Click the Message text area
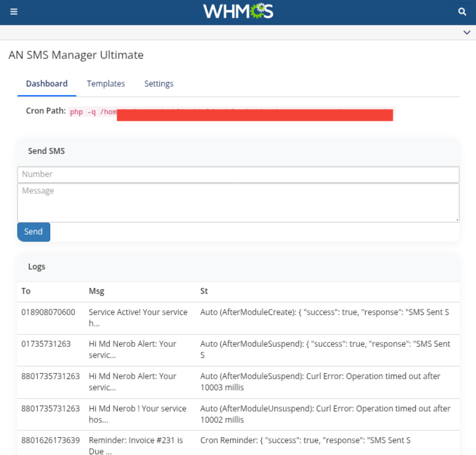This screenshot has width=476, height=455. [238, 203]
